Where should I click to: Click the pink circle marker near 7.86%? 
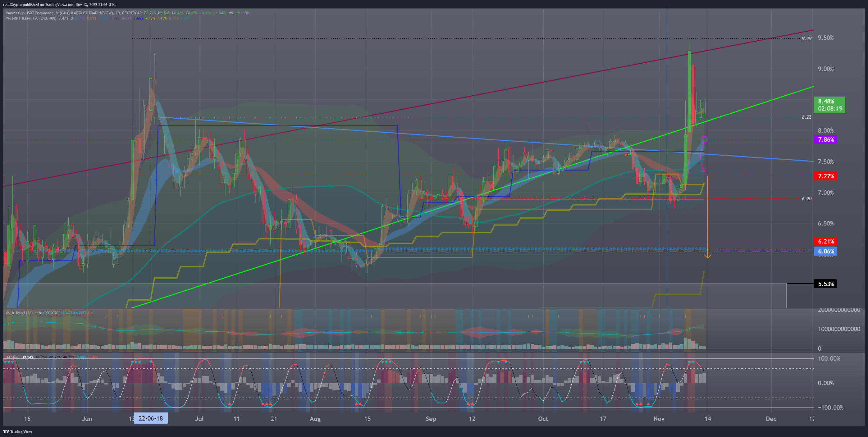pos(704,139)
